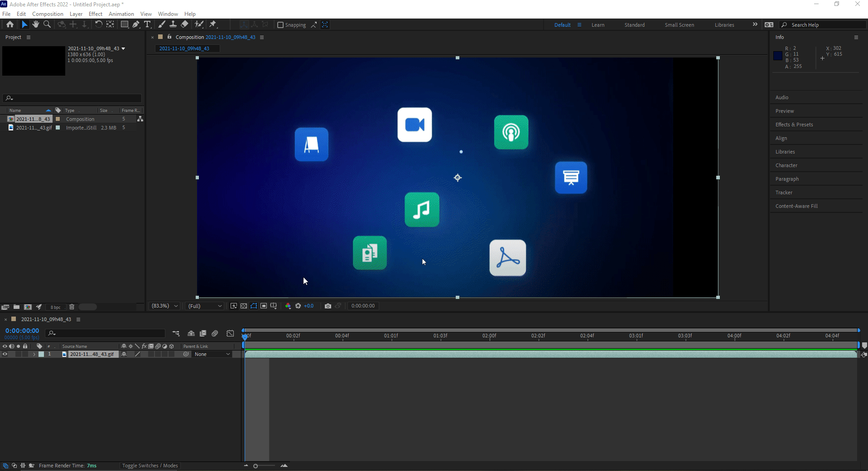Select the Pen tool
868x471 pixels.
tap(136, 24)
